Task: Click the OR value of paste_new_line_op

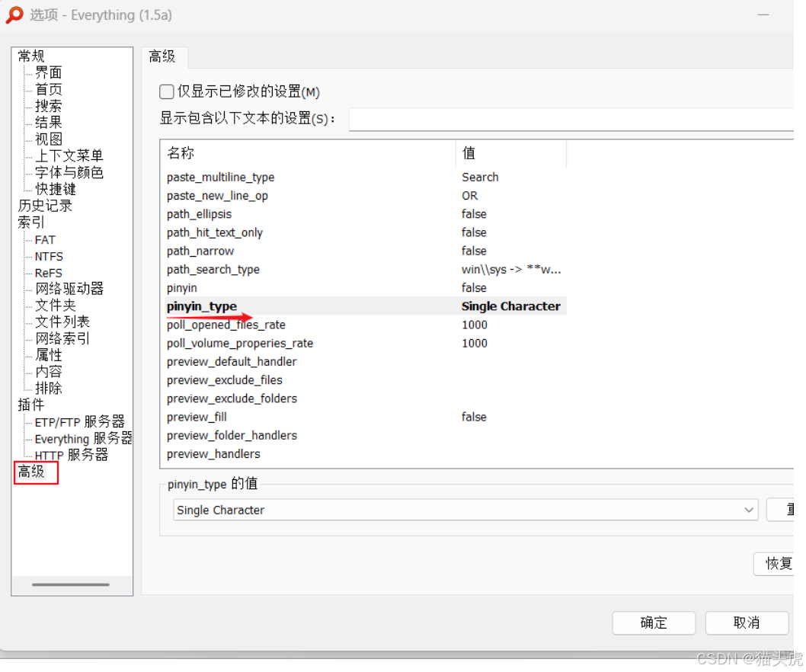Action: point(470,196)
